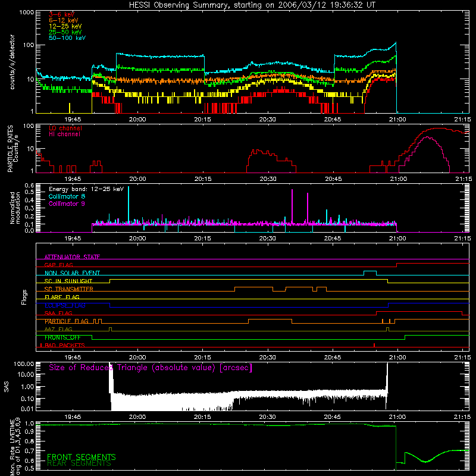Viewport: 476px width, 476px height.
Task: Click the FLARE FLAG label
Action: pos(62,297)
